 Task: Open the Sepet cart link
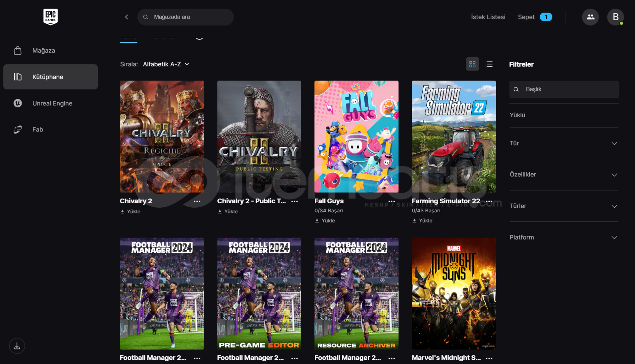[535, 17]
